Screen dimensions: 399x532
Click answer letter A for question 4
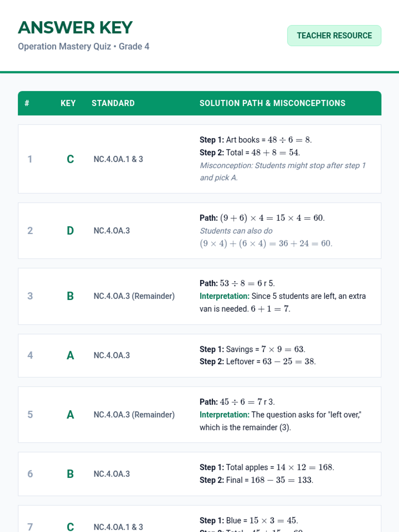click(70, 355)
